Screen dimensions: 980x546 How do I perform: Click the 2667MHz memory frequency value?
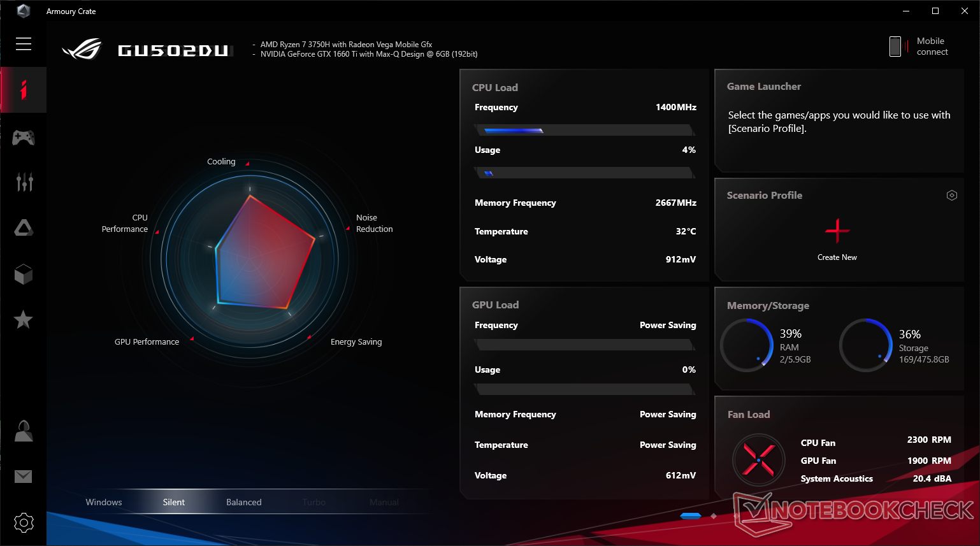[x=676, y=203]
